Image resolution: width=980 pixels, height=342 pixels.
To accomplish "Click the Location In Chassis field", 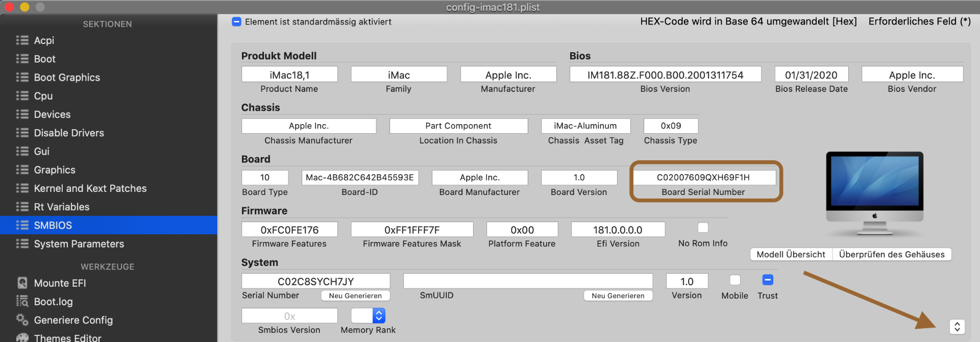I will click(458, 126).
